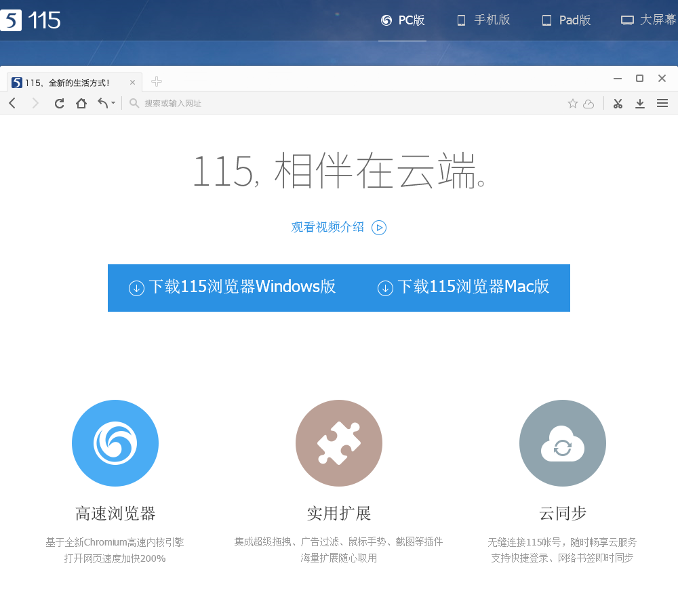Click the 实用扩展 heading
The width and height of the screenshot is (678, 616).
coord(339,514)
